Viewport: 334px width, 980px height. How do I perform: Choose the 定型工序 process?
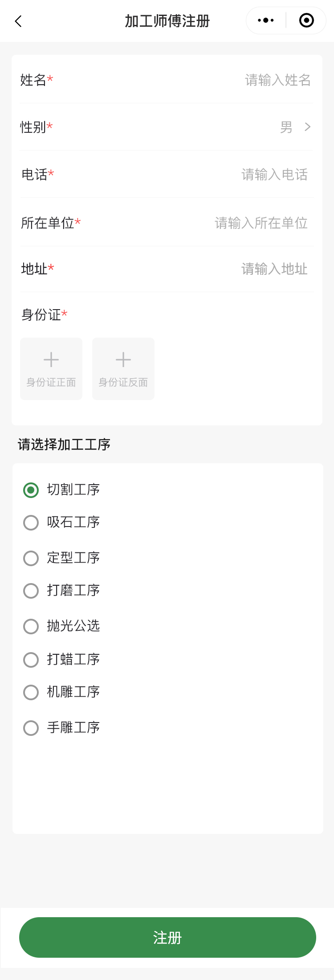coord(31,558)
